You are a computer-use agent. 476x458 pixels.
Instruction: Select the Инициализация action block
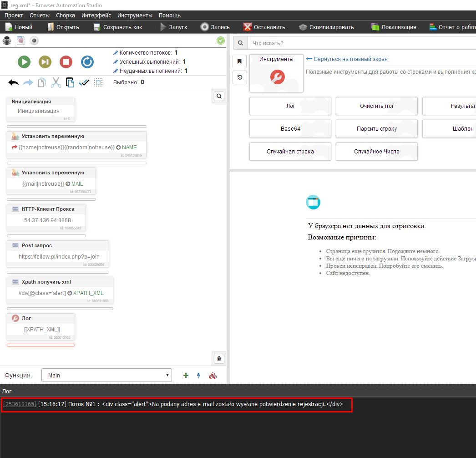click(x=41, y=110)
